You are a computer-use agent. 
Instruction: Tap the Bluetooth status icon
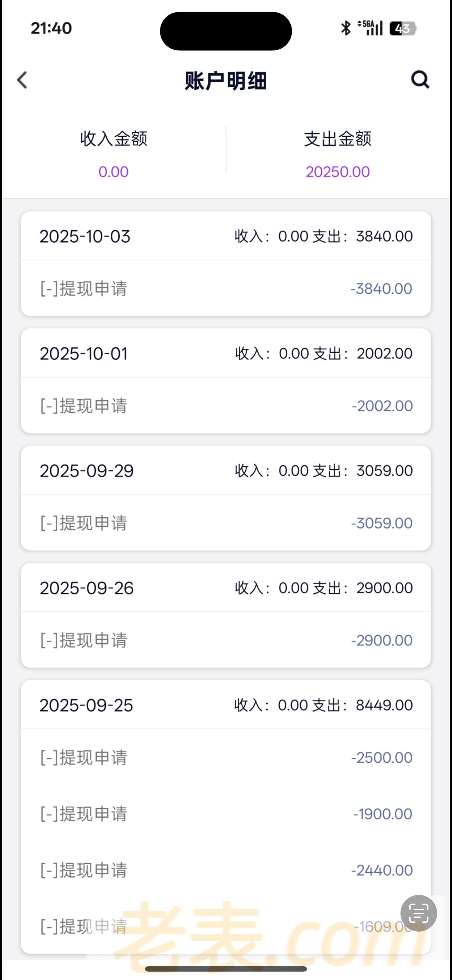coord(346,28)
